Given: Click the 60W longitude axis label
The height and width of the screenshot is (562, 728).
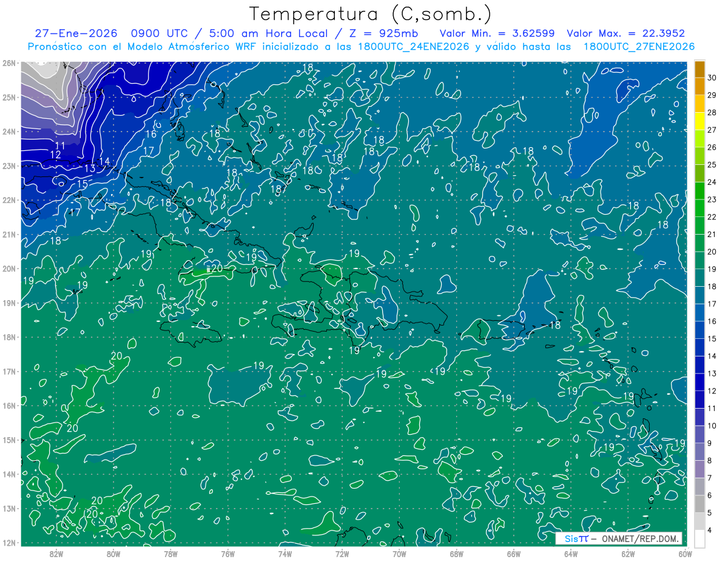Looking at the screenshot, I should [x=684, y=555].
